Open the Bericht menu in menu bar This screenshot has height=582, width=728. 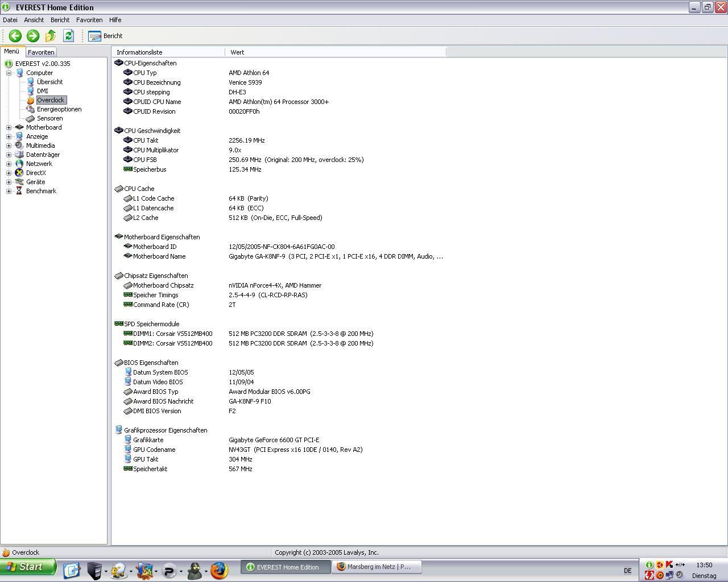pos(60,20)
